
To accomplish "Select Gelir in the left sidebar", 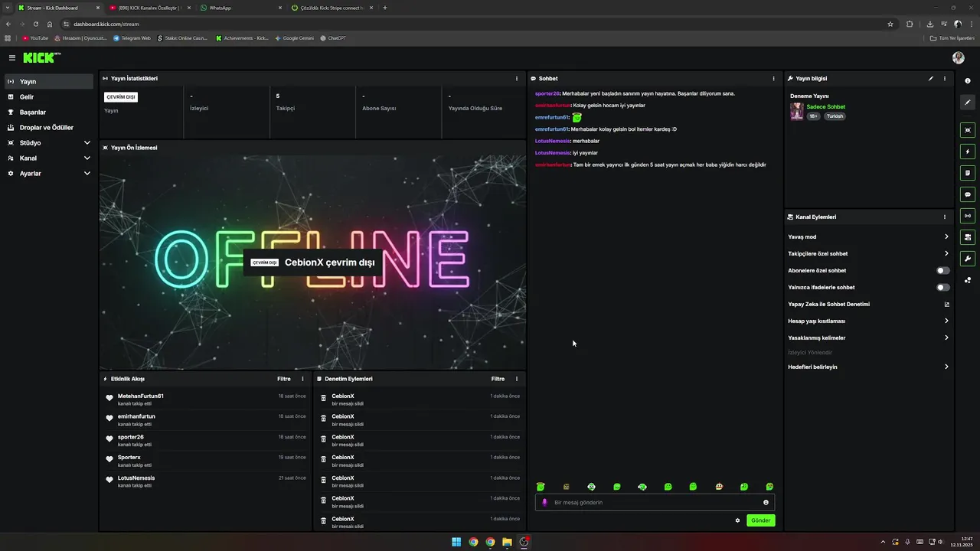I will tap(49, 96).
